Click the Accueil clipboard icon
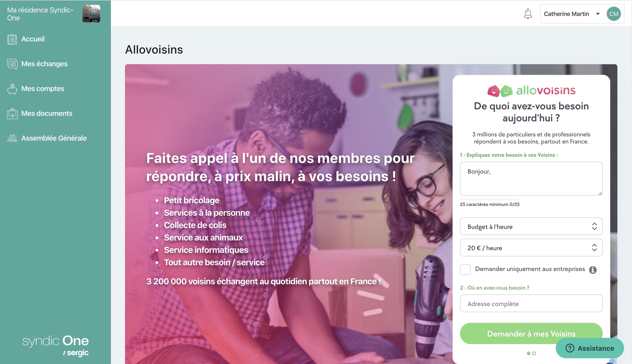Image resolution: width=632 pixels, height=364 pixels. click(x=12, y=39)
